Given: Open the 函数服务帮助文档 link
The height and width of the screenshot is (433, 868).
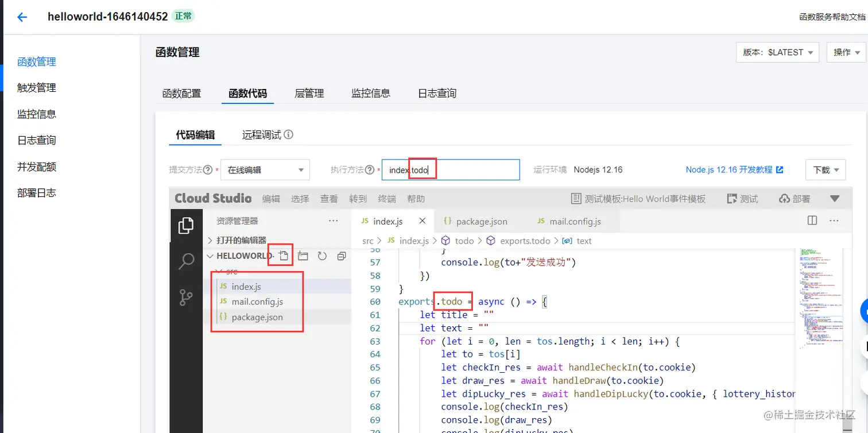Looking at the screenshot, I should [x=832, y=17].
